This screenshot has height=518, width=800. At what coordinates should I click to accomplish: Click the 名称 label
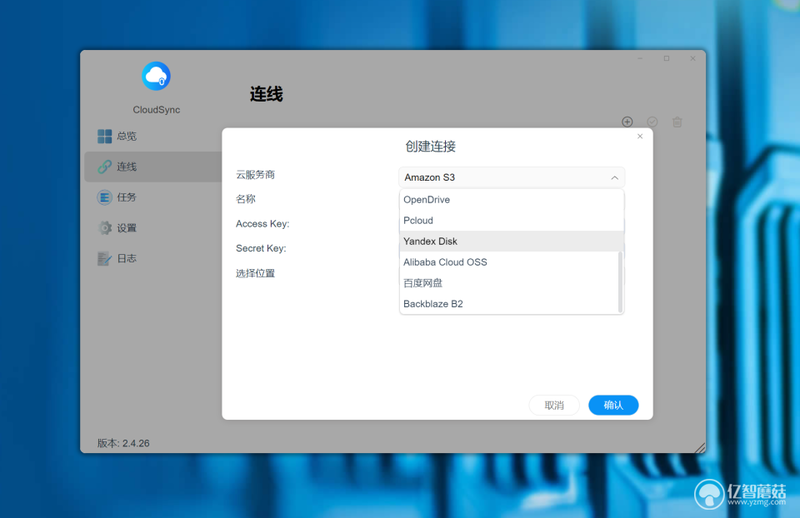[245, 199]
